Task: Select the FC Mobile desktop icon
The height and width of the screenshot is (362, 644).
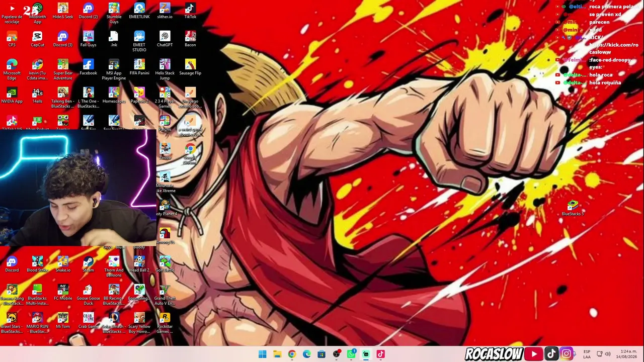Action: (63, 293)
